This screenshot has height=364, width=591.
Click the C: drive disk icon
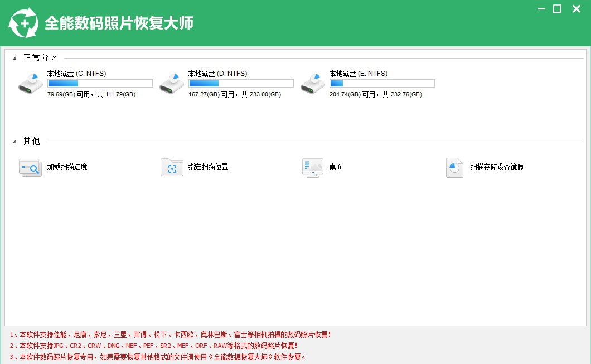(x=30, y=82)
